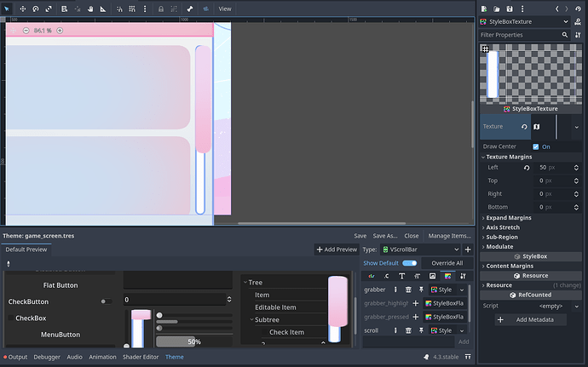Adjust the Top margin stepper arrows
This screenshot has height=367, width=588.
(x=576, y=181)
